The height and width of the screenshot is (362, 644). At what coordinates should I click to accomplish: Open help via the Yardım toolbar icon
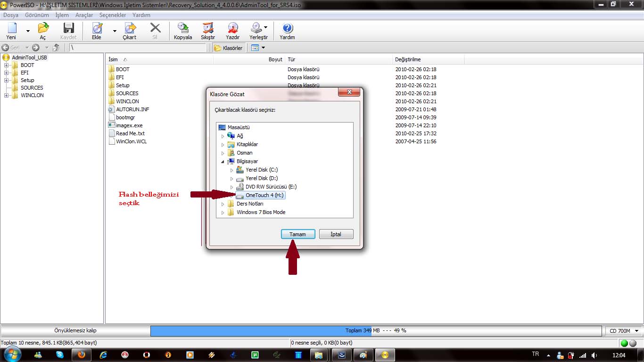pyautogui.click(x=287, y=31)
